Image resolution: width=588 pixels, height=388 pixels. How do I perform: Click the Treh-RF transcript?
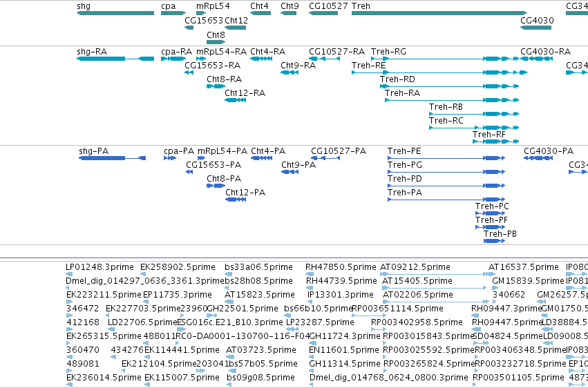[x=495, y=142]
